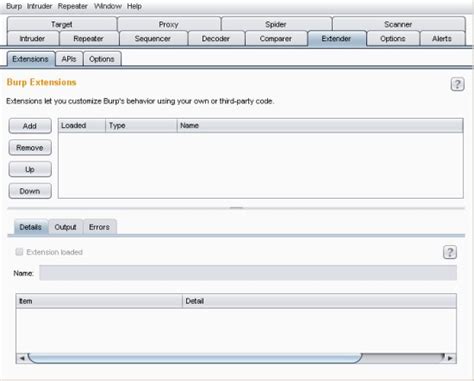Open help icon beside Extension loaded

click(x=450, y=252)
